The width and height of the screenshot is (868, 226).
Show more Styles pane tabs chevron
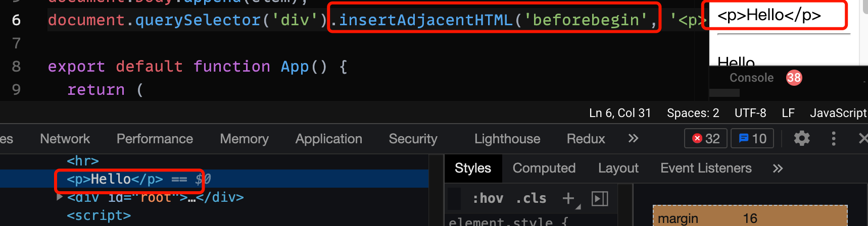pyautogui.click(x=778, y=168)
